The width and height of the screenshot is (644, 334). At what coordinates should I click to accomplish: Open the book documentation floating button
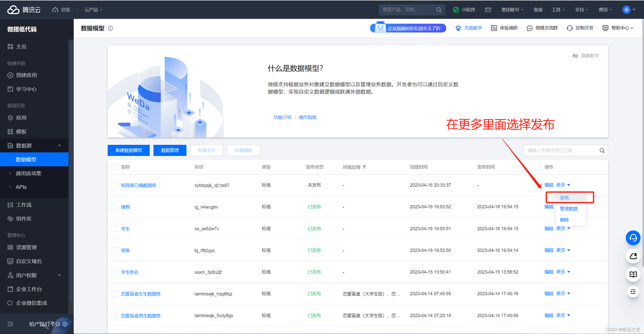click(x=633, y=274)
